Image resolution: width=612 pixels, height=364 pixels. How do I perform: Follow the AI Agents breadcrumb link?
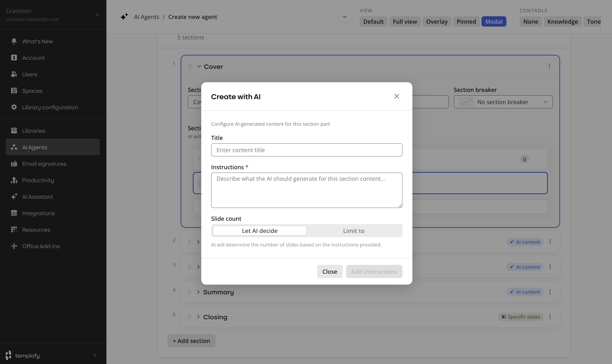tap(146, 17)
